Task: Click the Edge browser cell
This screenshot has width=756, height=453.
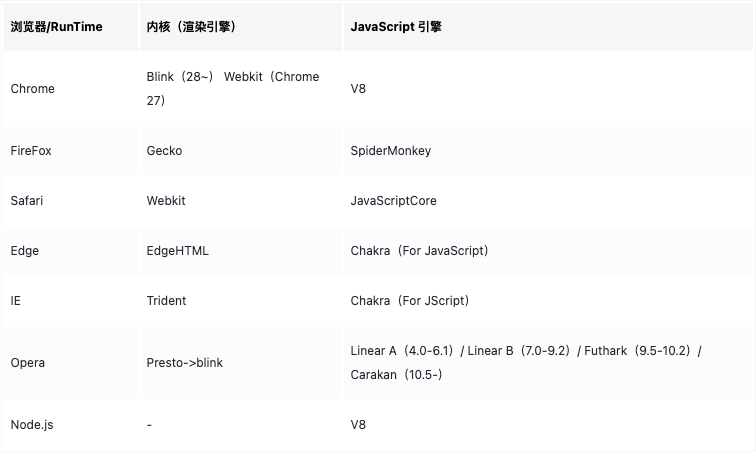Action: [25, 251]
